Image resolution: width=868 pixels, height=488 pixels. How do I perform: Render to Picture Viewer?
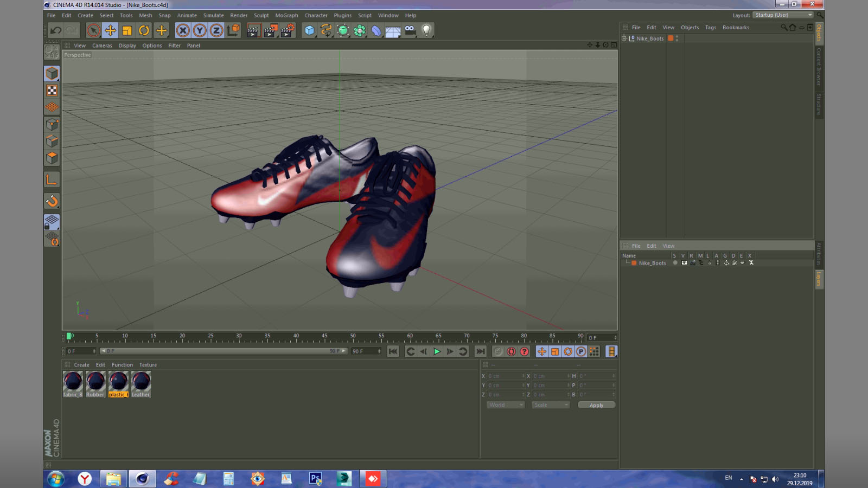click(270, 30)
